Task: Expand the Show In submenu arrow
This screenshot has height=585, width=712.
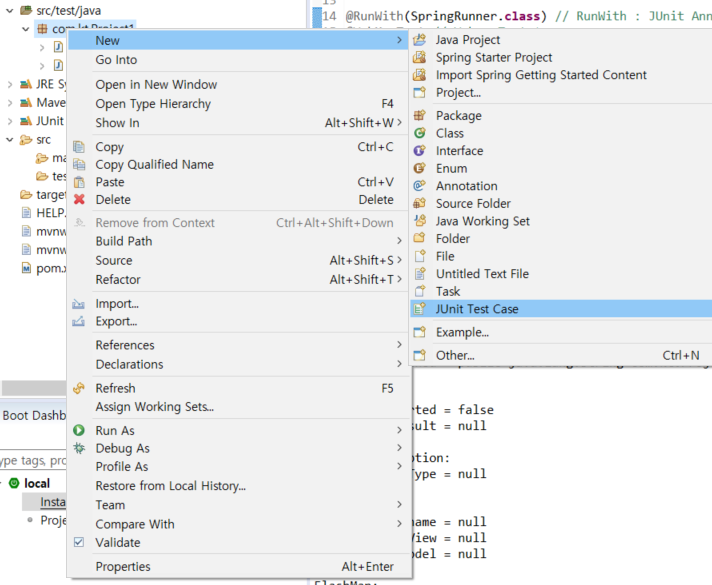Action: pyautogui.click(x=399, y=123)
